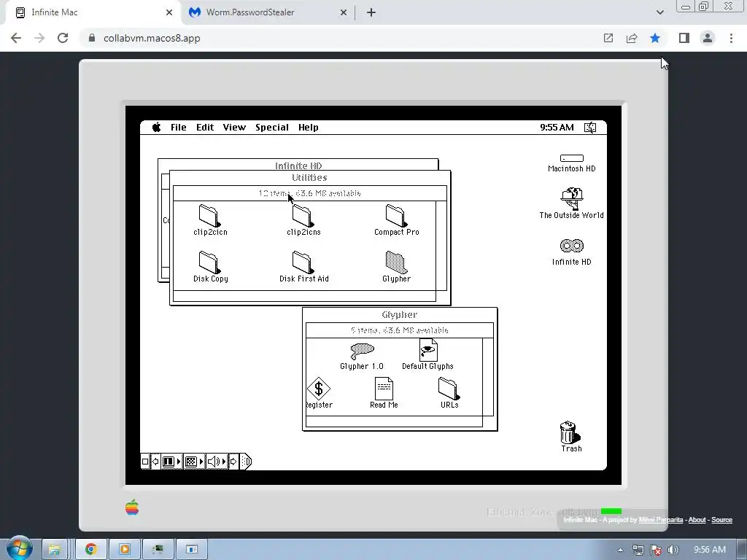This screenshot has height=560, width=747.
Task: Click the 9:56 AM taskbar clock
Action: [709, 550]
